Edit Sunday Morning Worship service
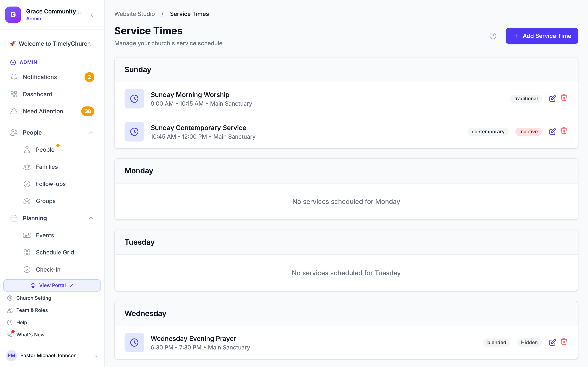 [x=552, y=98]
